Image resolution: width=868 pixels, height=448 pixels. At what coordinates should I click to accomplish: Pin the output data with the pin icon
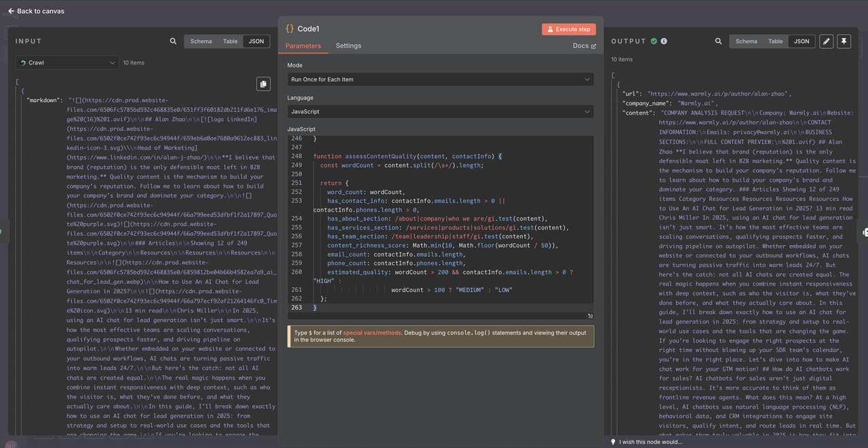coord(843,41)
